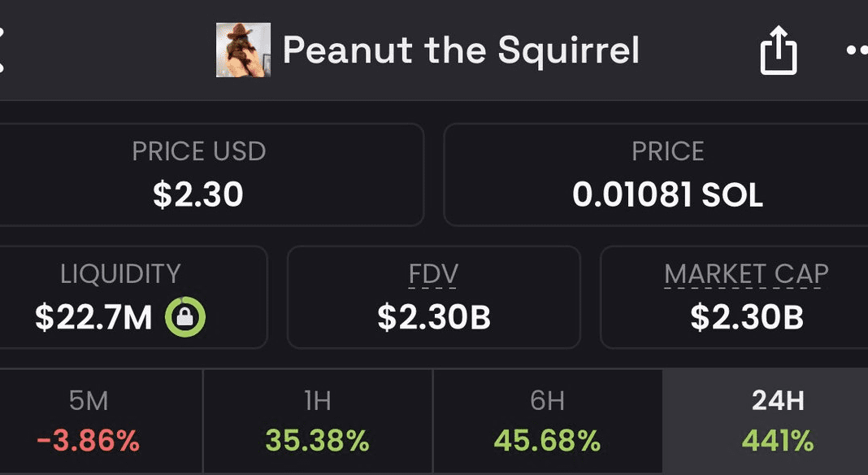Tap the PRICE USD label
Screen dimensions: 868x475
tap(199, 152)
